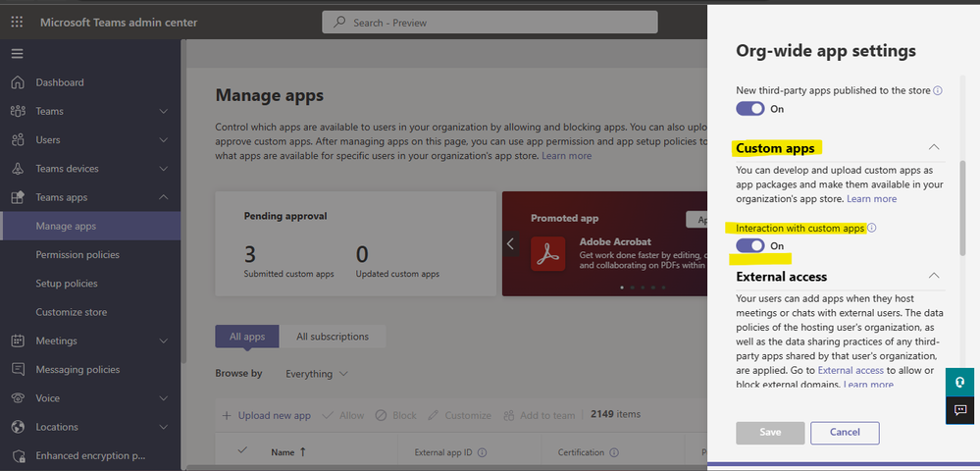Switch to All subscriptions tab

click(333, 337)
